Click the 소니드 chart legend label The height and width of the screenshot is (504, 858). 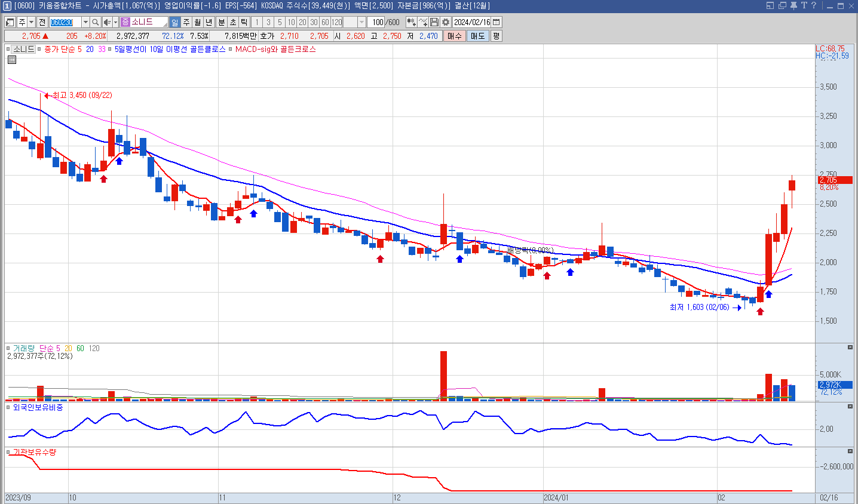tap(24, 49)
